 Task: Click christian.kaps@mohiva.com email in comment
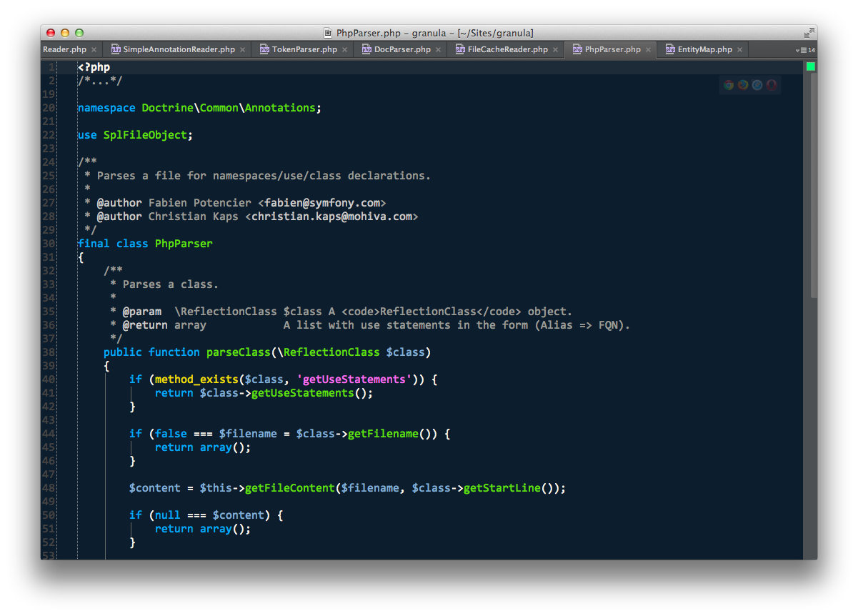(x=331, y=217)
